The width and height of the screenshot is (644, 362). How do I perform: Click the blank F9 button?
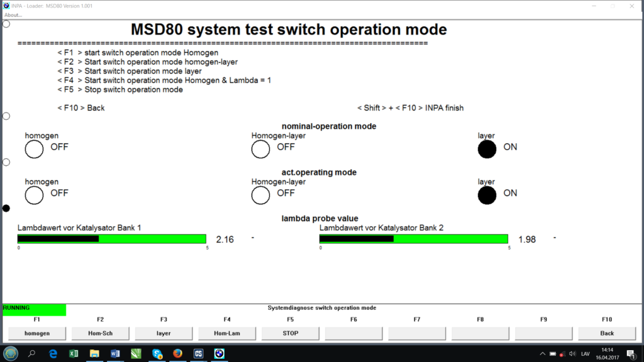pyautogui.click(x=544, y=333)
